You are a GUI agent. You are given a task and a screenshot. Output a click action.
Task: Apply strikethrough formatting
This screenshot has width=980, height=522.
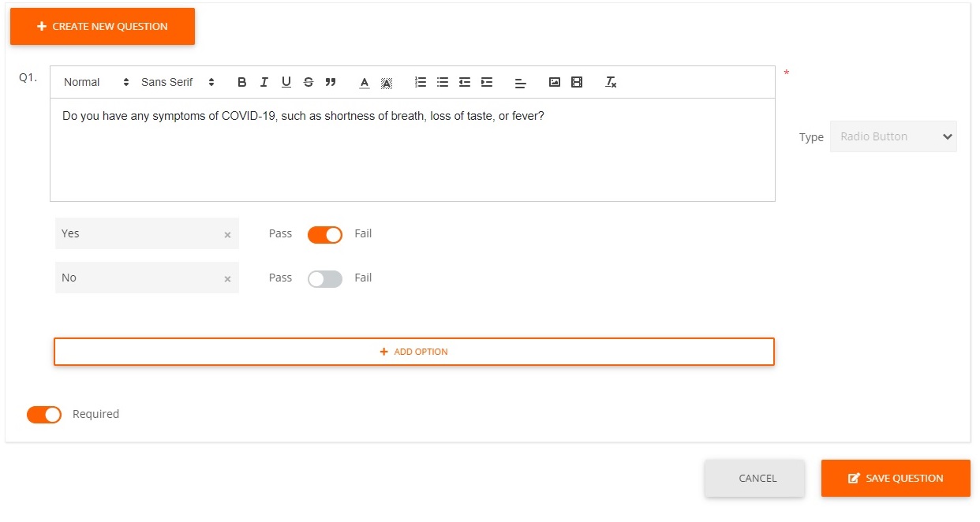[x=309, y=82]
